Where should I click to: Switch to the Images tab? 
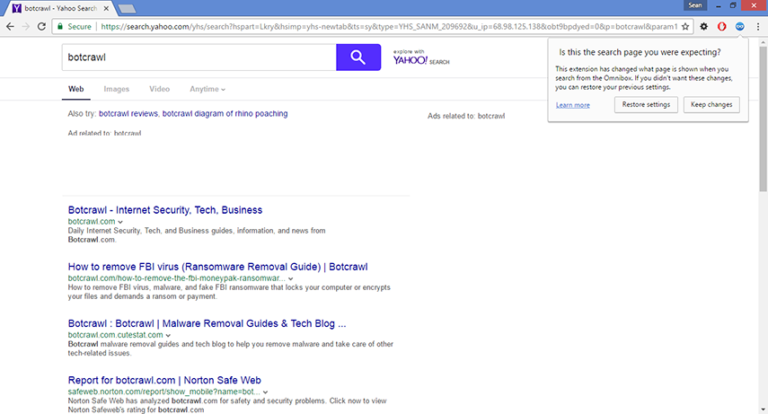(116, 89)
